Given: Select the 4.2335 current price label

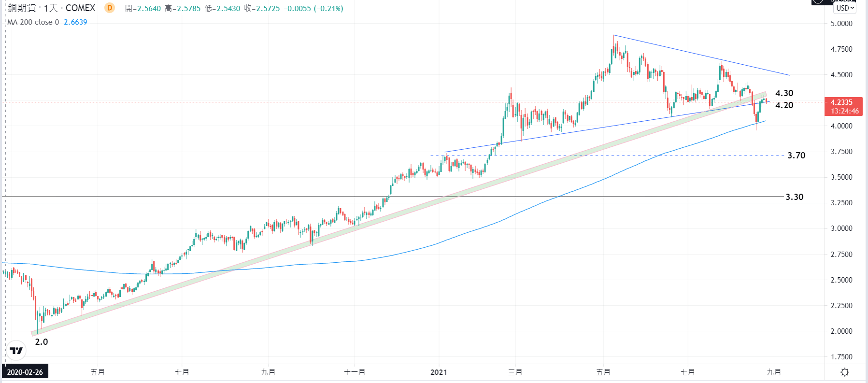Looking at the screenshot, I should (841, 102).
